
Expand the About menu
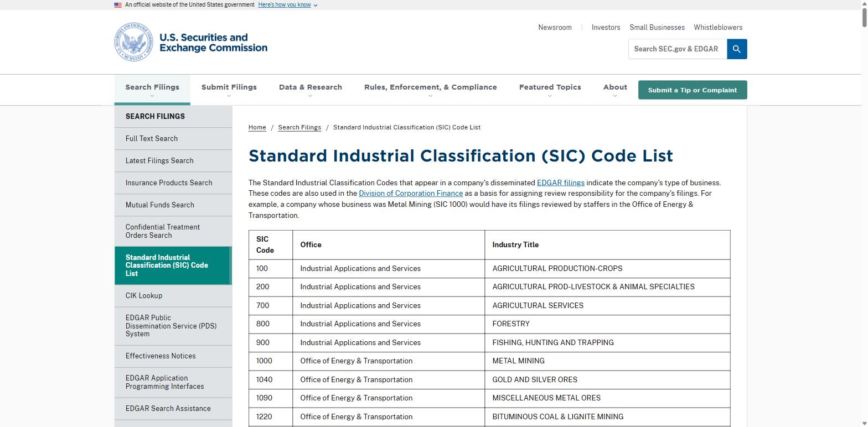(x=615, y=90)
